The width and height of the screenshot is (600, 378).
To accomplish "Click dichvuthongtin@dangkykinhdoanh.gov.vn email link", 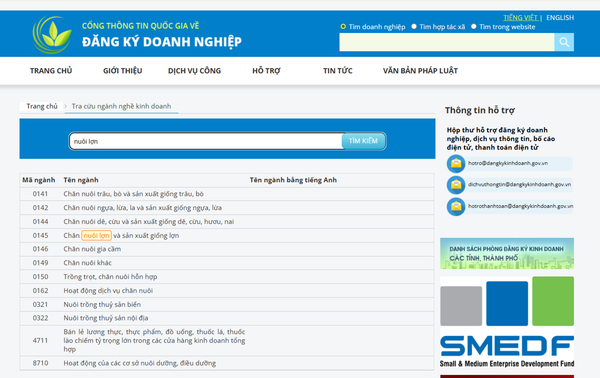I will click(x=519, y=185).
